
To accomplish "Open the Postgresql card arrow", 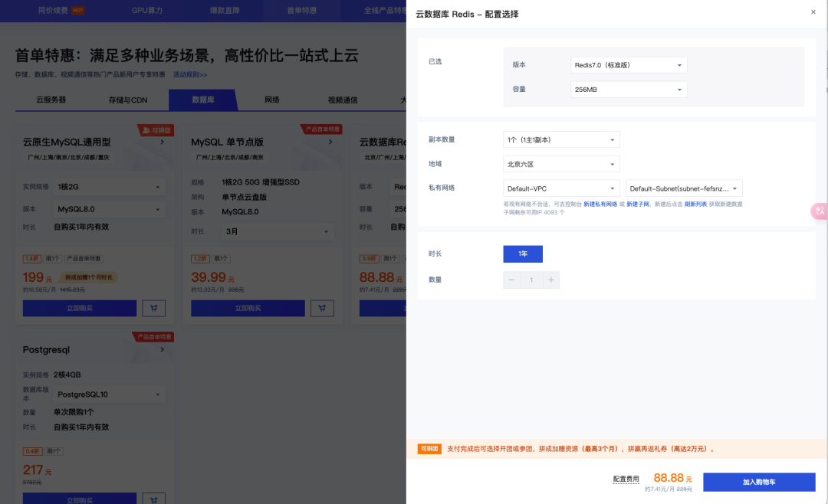I will tap(162, 349).
